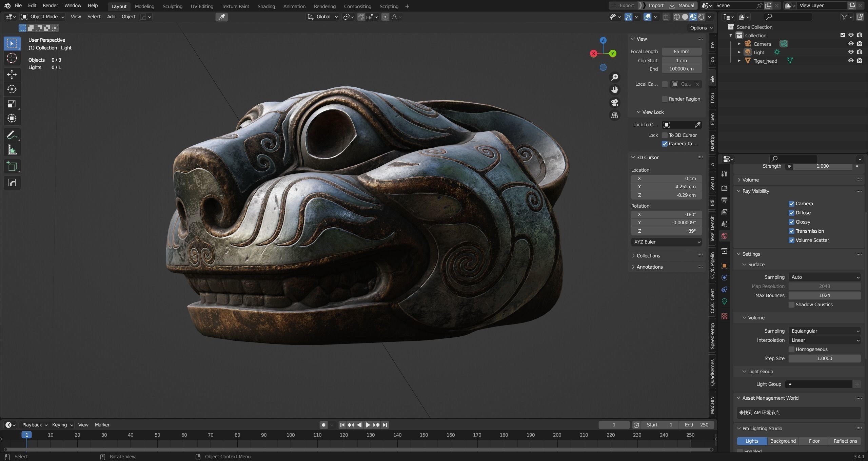Switch to rendered viewport shading
This screenshot has height=461, width=868.
[701, 17]
